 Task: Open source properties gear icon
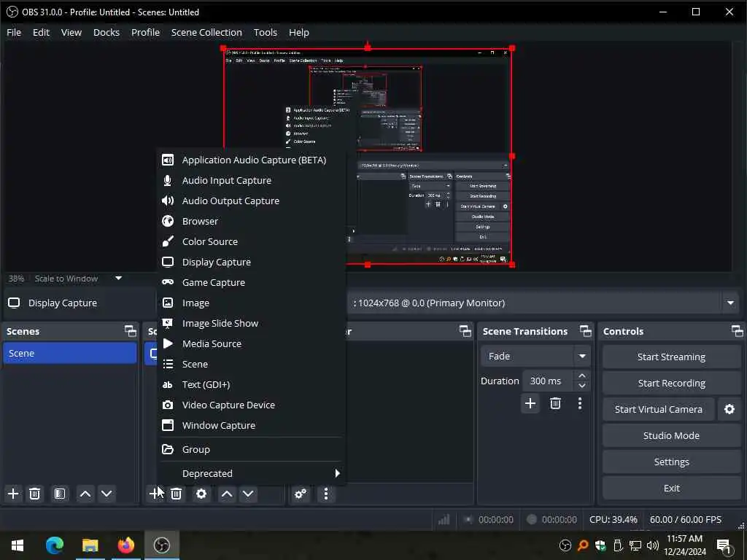pyautogui.click(x=201, y=494)
